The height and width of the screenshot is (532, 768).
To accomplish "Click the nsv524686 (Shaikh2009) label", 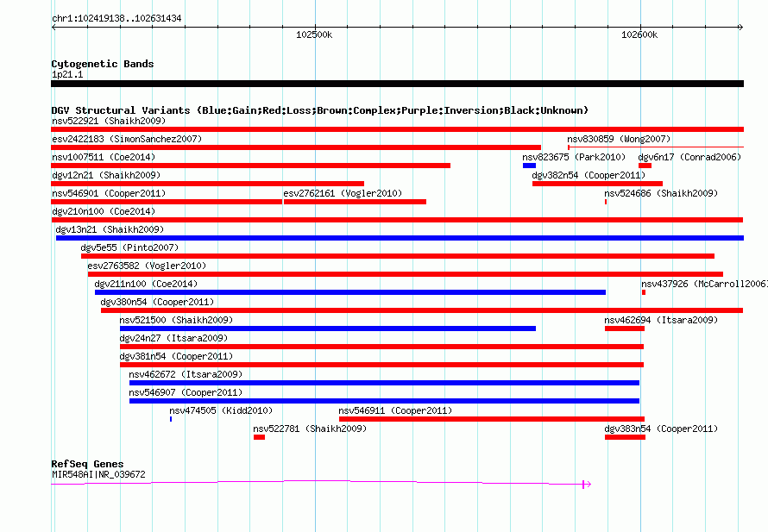I will pyautogui.click(x=661, y=193).
